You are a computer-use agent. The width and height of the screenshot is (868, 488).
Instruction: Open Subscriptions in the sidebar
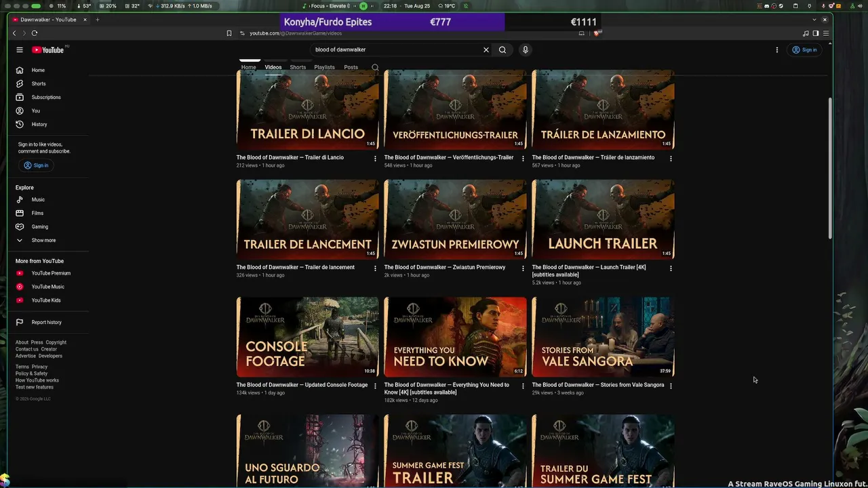coord(46,97)
